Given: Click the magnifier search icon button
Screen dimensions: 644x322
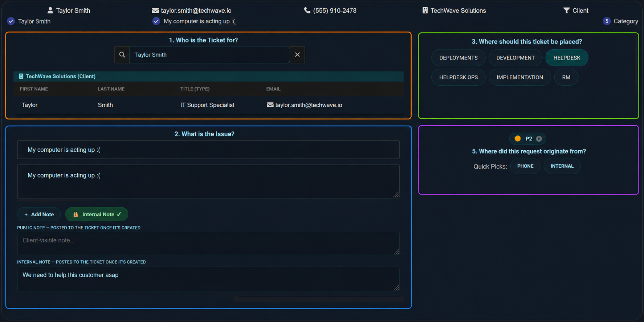Looking at the screenshot, I should pyautogui.click(x=122, y=55).
